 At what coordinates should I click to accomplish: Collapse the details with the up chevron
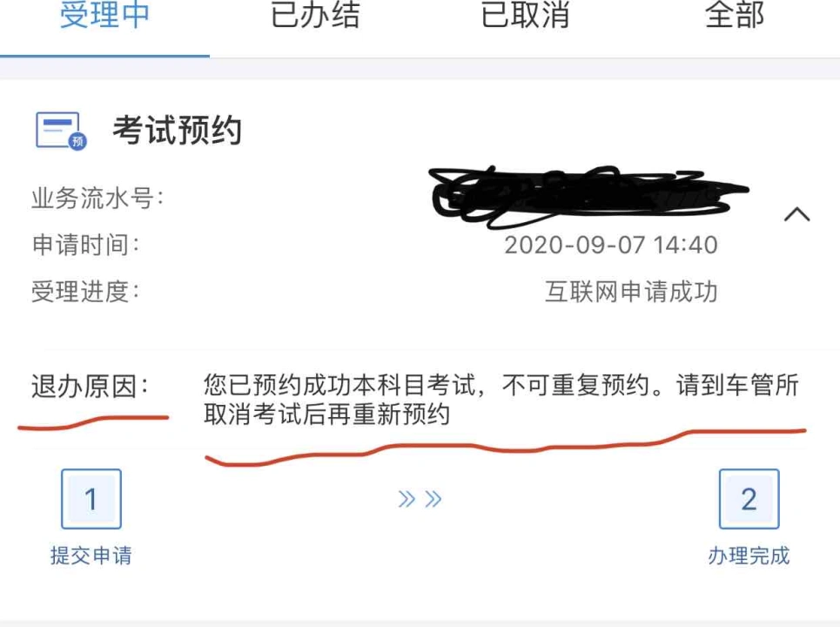[796, 214]
